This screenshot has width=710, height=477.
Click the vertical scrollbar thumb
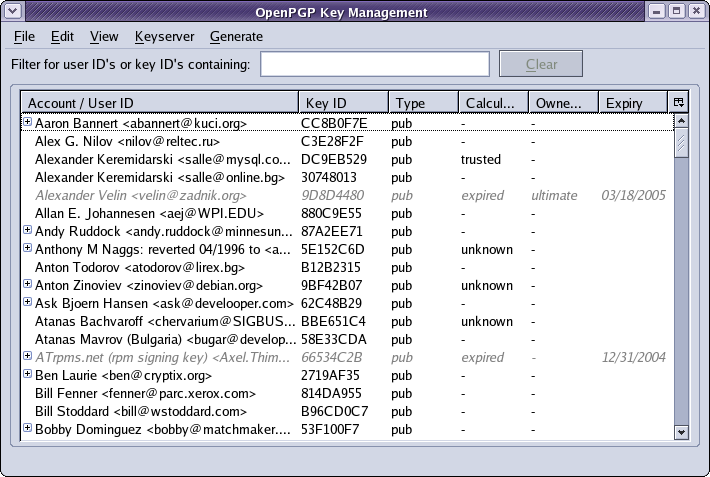(681, 143)
